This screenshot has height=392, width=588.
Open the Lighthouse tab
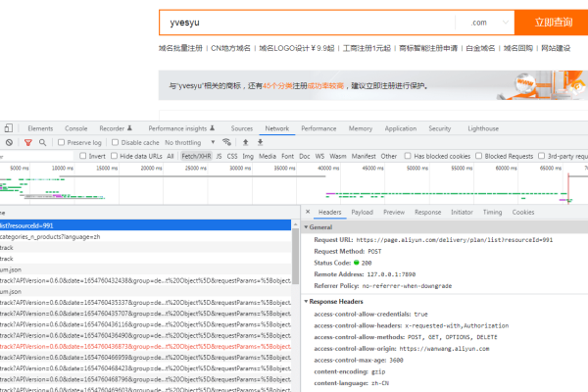click(483, 128)
